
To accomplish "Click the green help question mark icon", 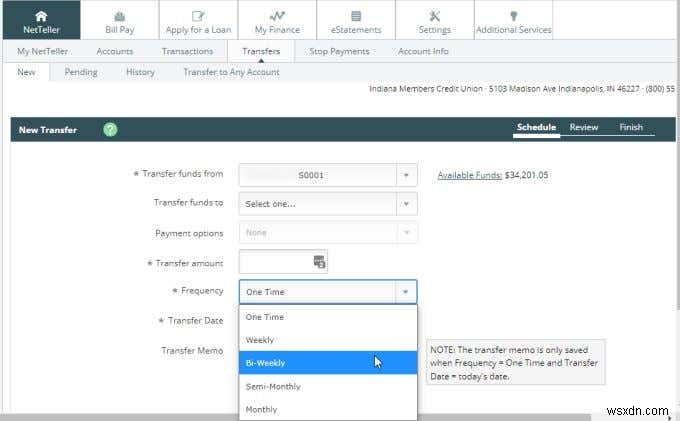I will pos(110,129).
